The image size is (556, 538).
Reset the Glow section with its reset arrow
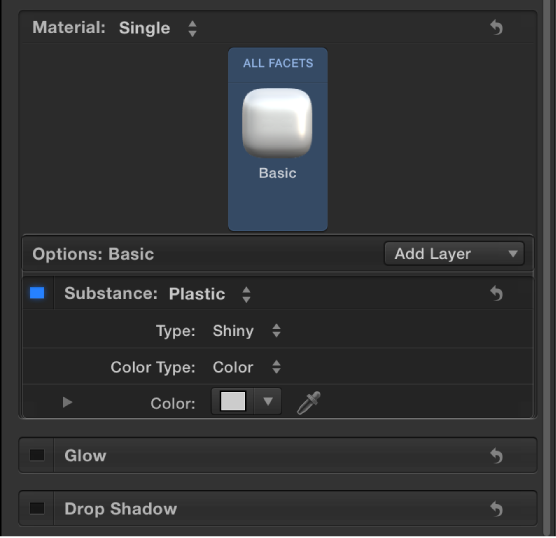tap(496, 455)
